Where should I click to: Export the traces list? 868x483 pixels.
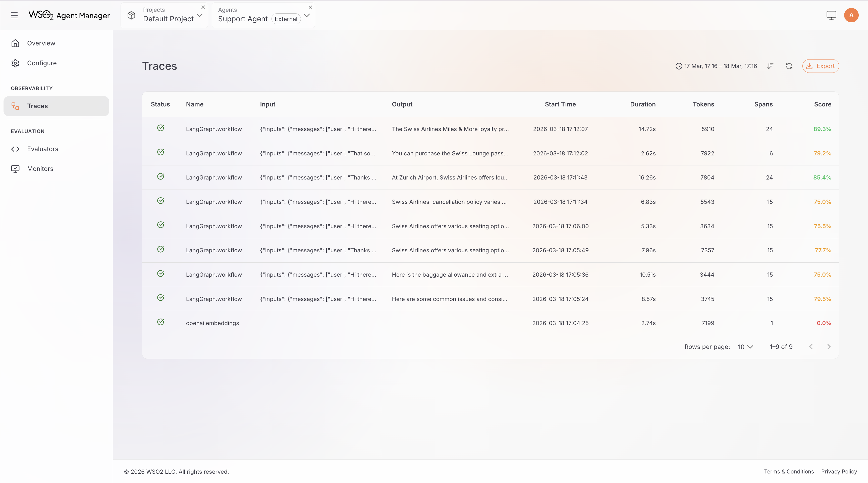pos(821,66)
